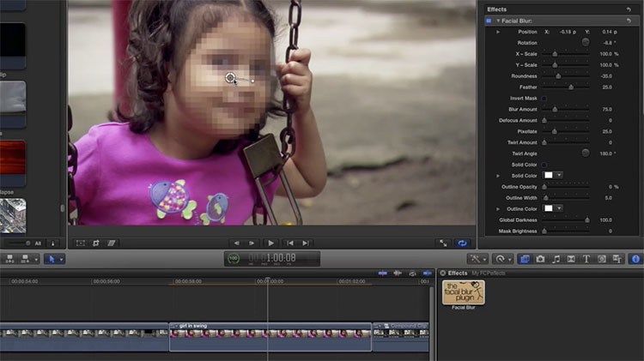Expand the Position parameter disclosure triangle

(x=498, y=32)
